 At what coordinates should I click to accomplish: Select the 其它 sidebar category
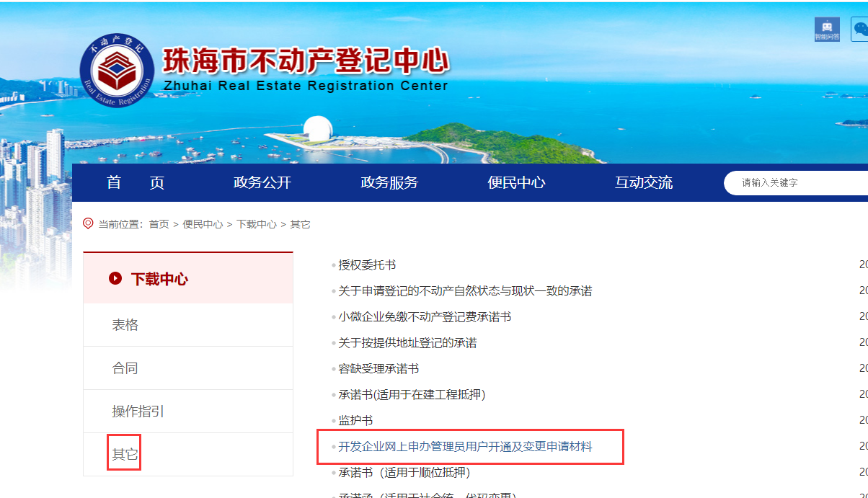[124, 454]
